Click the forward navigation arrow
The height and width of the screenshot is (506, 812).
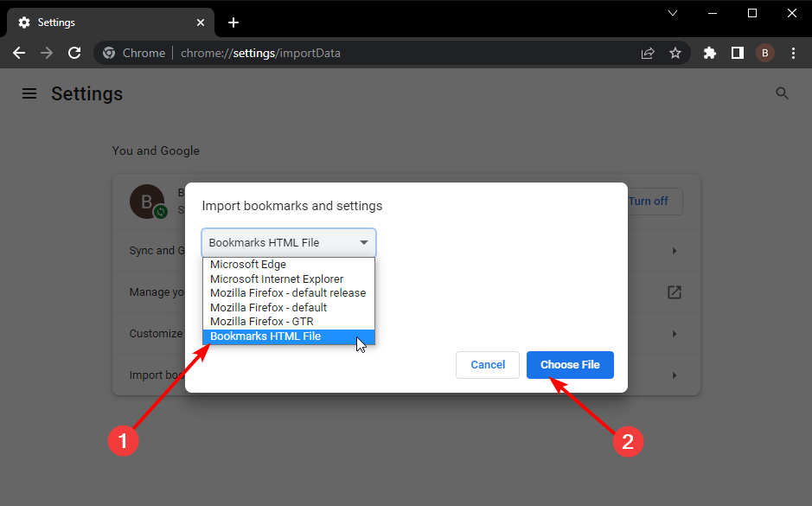tap(47, 53)
